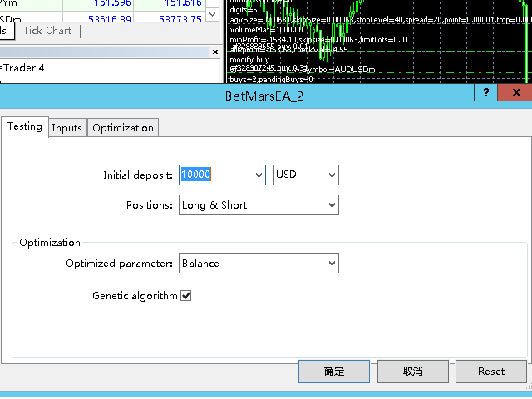This screenshot has width=532, height=399.
Task: Click the volumeMax=1000.00 chart text
Action: 266,30
